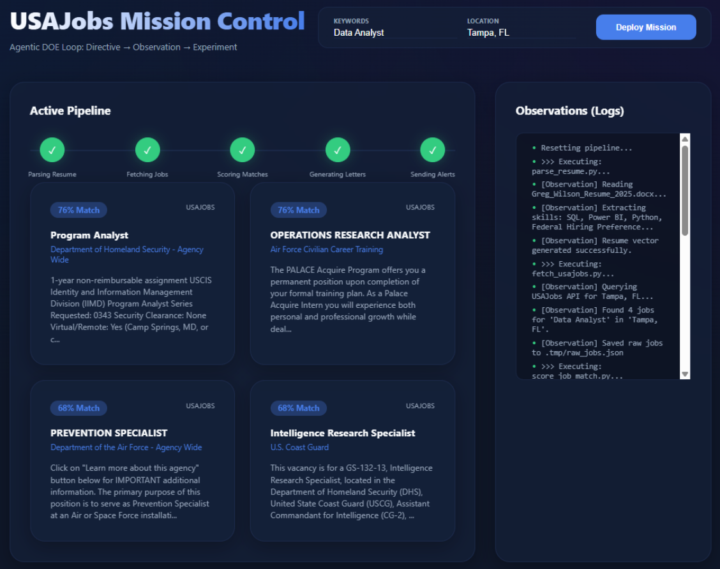Open the Intelligence Research Specialist job title
Viewport: 720px width, 569px height.
(343, 433)
